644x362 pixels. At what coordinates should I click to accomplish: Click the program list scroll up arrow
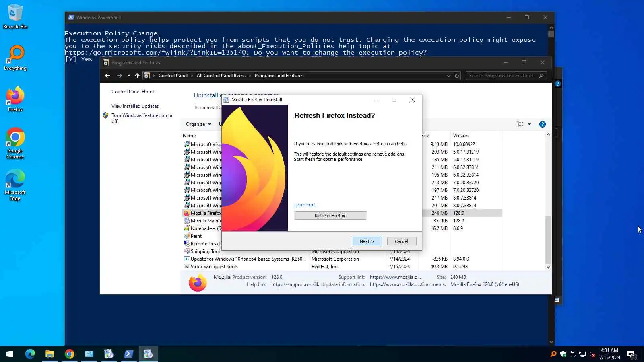pyautogui.click(x=548, y=135)
